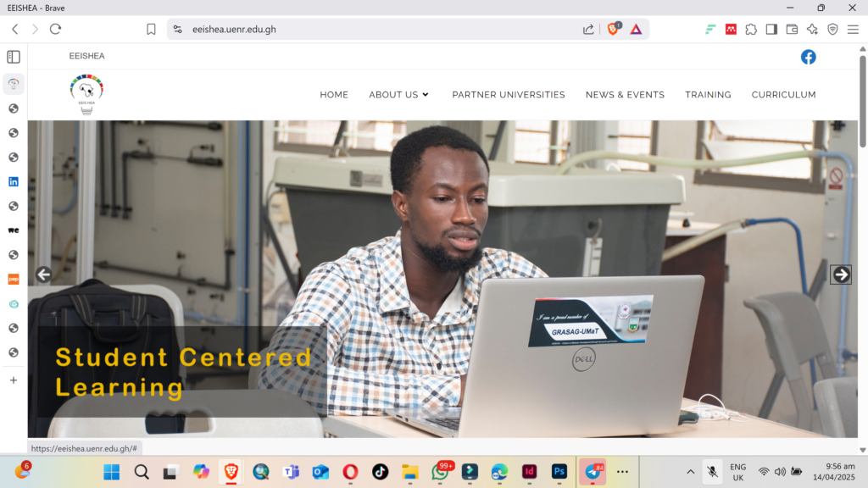
Task: Open the Brave main hamburger menu
Action: point(853,30)
